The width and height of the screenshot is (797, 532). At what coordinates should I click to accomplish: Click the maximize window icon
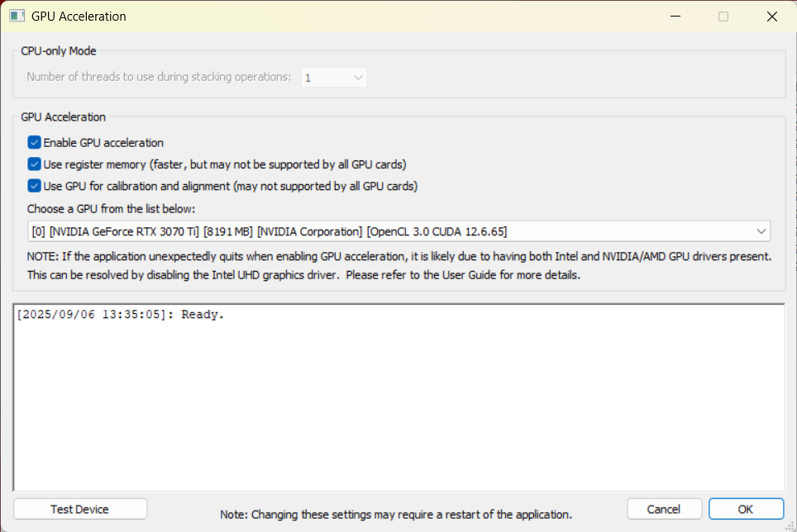(x=723, y=17)
